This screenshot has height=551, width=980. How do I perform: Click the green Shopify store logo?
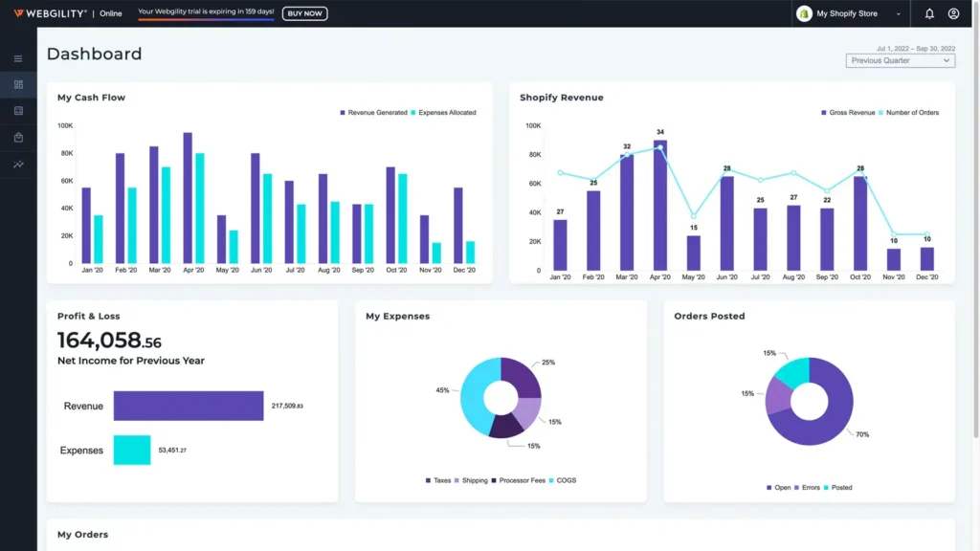click(x=804, y=13)
